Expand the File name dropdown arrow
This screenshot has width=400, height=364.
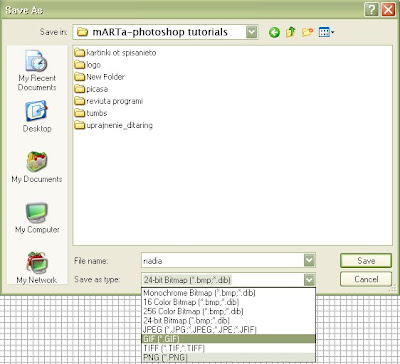[x=309, y=260]
